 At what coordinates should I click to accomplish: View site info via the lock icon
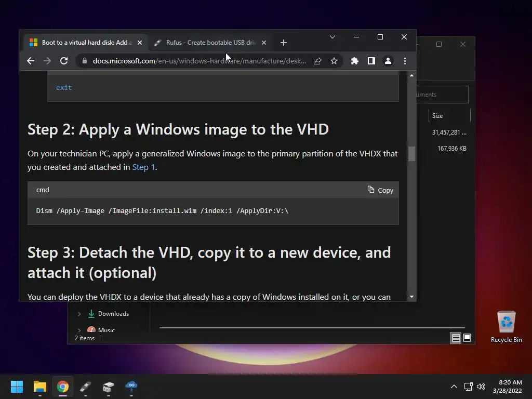coord(85,61)
